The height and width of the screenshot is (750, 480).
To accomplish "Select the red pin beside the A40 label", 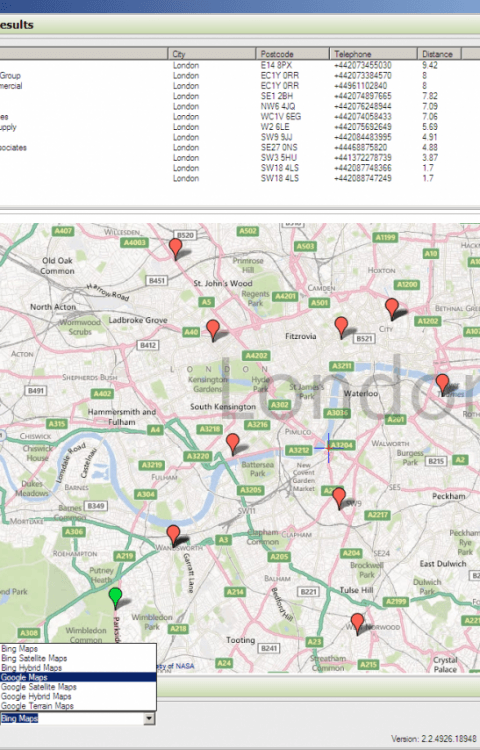I will pos(213,330).
